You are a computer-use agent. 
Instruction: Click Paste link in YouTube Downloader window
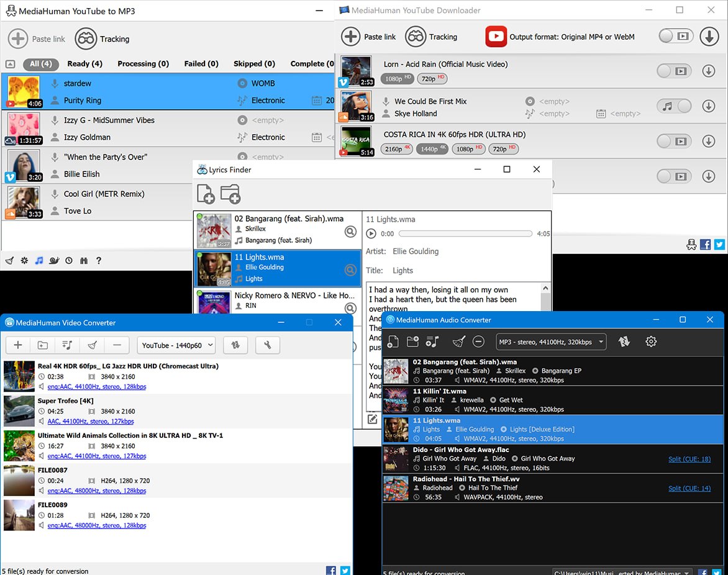pos(368,37)
